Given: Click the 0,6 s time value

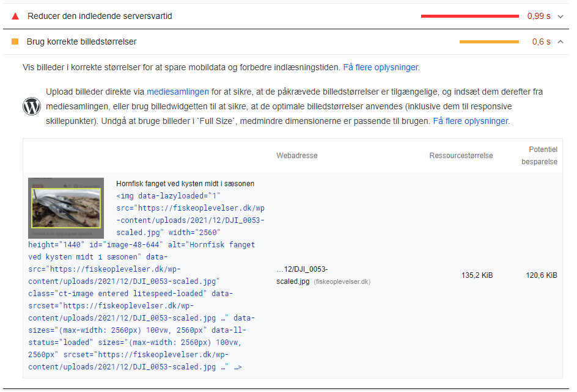Looking at the screenshot, I should coord(542,42).
